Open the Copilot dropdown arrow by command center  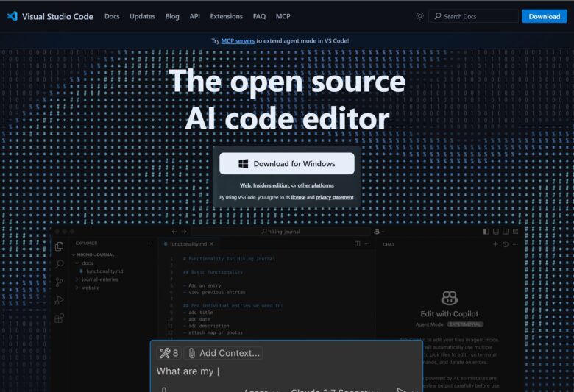383,232
